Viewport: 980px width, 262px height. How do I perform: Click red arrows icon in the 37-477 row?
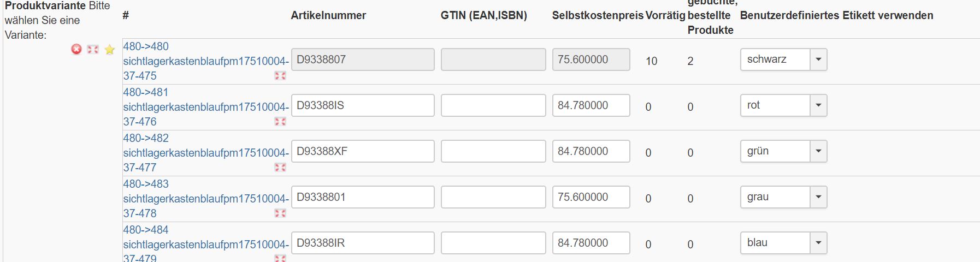coord(280,168)
